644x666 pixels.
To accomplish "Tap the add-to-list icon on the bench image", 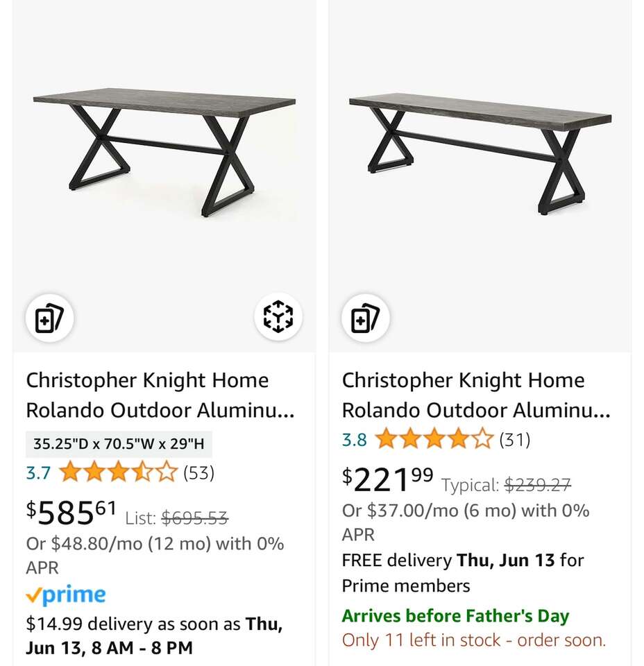I will point(365,318).
